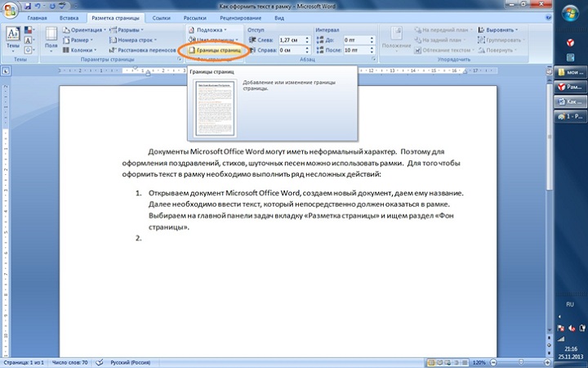The height and width of the screenshot is (368, 588).
Task: Open Подложка watermark dropdown
Action: 207,30
